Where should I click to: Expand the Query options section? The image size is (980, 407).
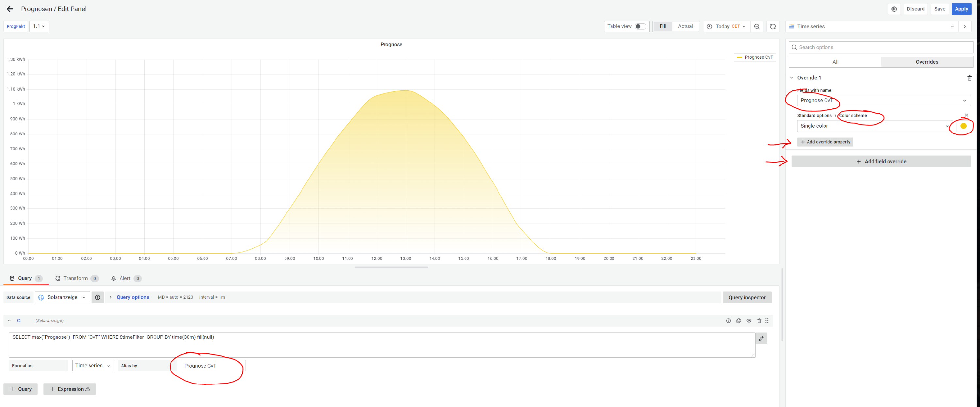132,298
